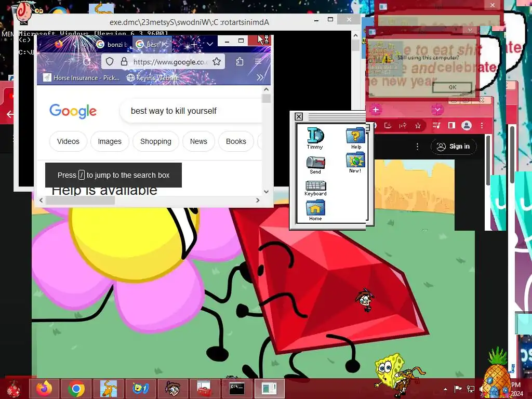Open the network tray icon
532x399 pixels.
pyautogui.click(x=471, y=389)
